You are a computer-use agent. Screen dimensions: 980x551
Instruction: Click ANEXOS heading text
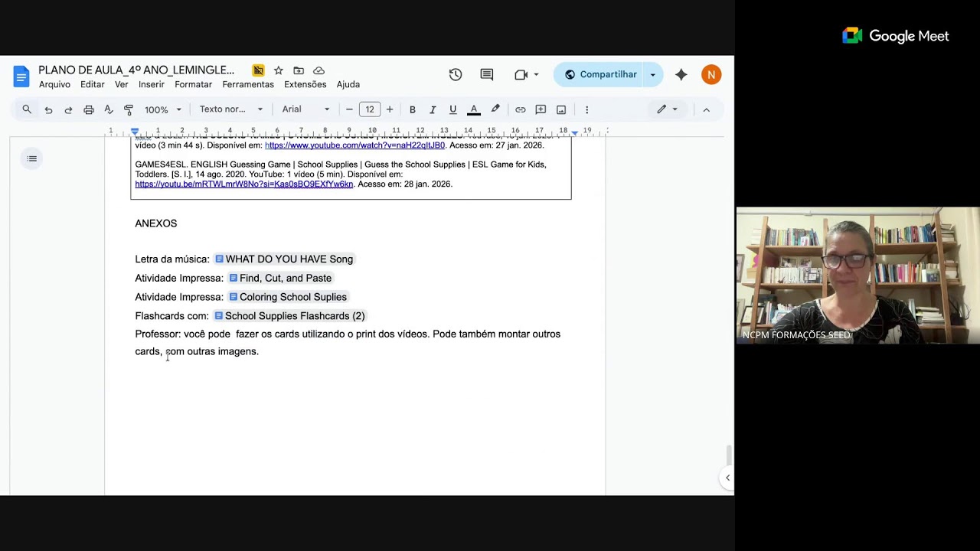coord(156,223)
